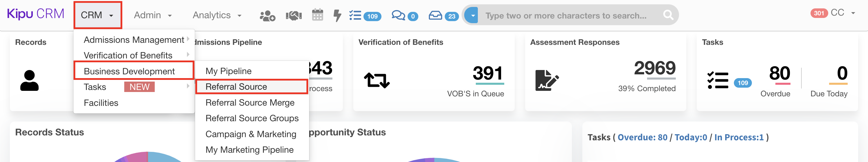This screenshot has height=162, width=868.
Task: Expand Admissions Management submenu
Action: 134,40
